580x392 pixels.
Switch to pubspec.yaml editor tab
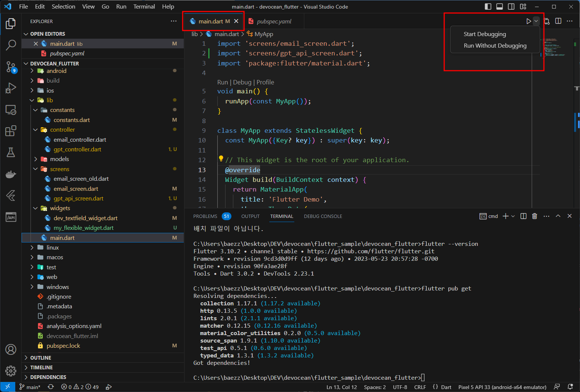coord(274,21)
